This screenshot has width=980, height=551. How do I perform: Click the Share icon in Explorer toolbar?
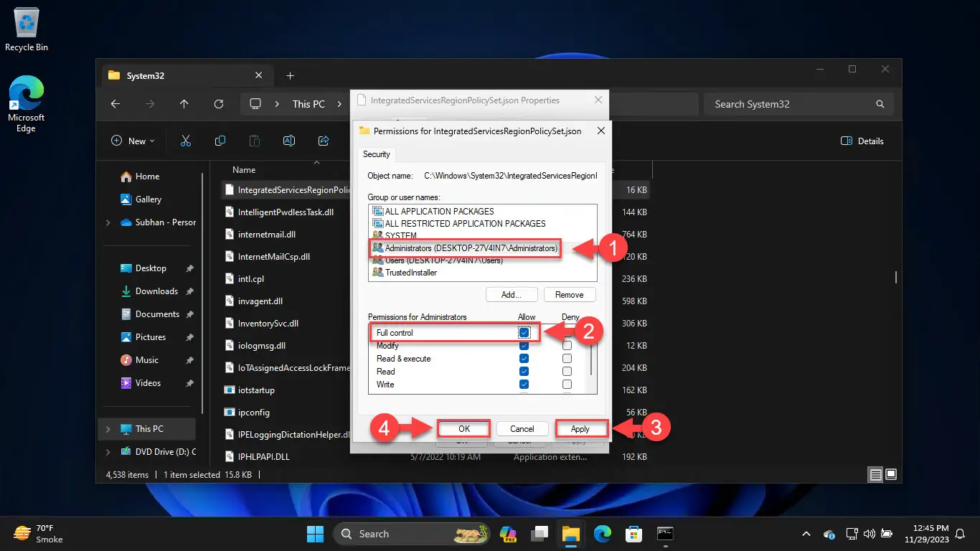coord(324,141)
